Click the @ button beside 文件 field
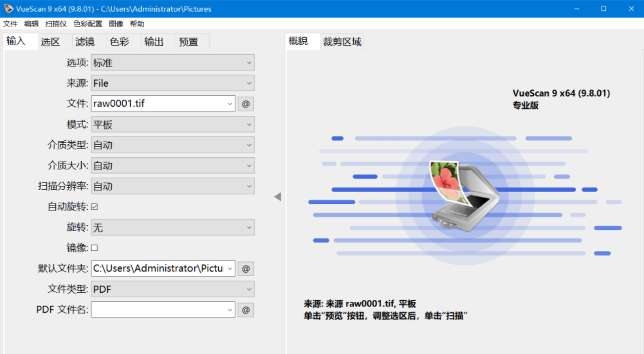This screenshot has height=354, width=644. [245, 104]
